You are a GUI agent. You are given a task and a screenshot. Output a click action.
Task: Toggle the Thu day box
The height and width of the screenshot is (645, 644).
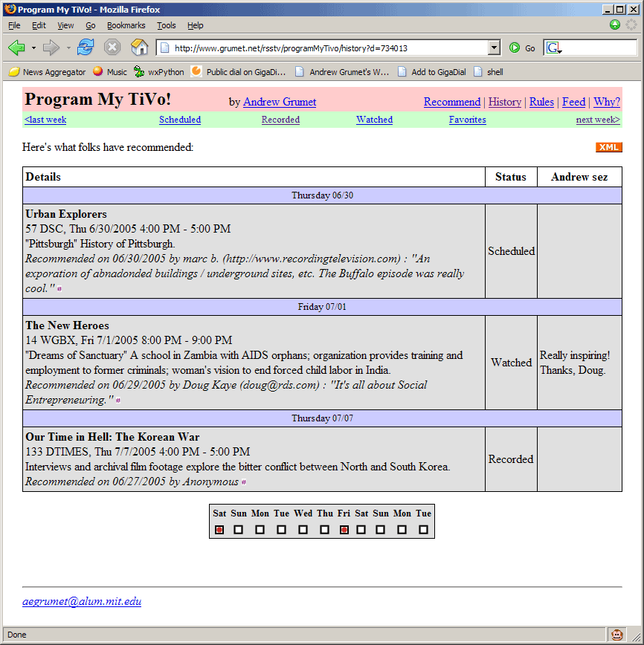coord(325,530)
